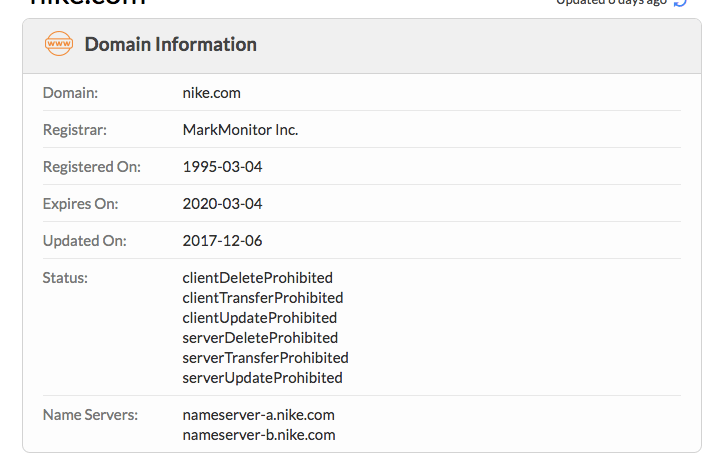Select the updated date 2017-12-06
Screen dimensions: 716x463
tap(222, 241)
